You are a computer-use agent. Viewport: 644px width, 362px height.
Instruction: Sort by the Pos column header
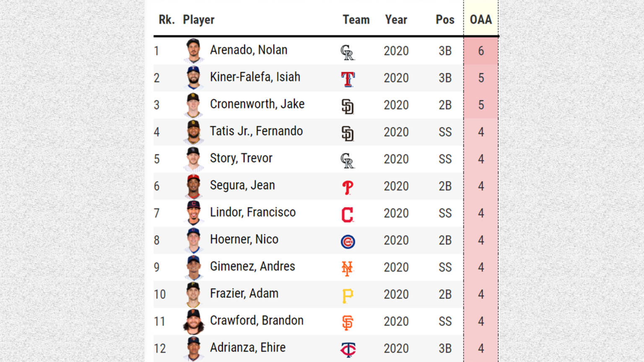point(445,20)
